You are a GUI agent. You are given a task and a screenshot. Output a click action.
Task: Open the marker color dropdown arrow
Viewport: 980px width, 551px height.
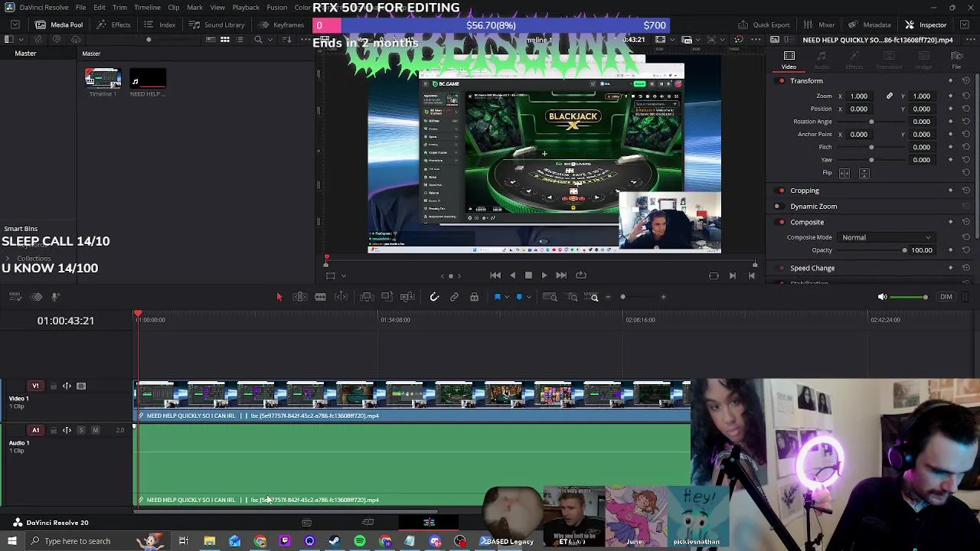(528, 298)
